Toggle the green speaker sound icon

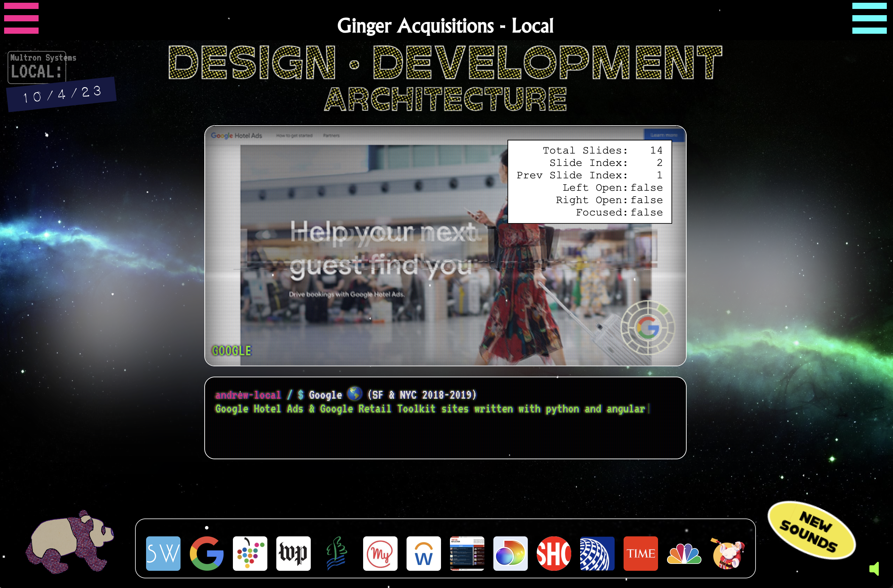point(874,569)
